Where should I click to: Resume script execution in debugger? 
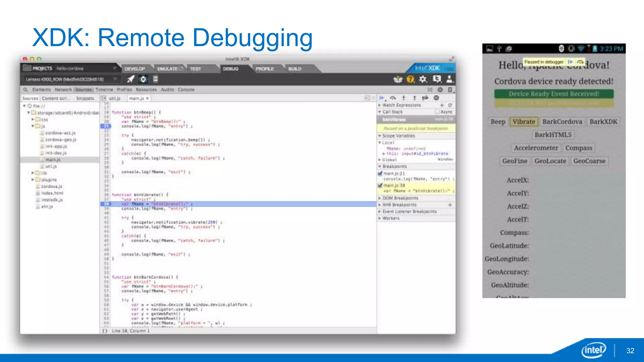[382, 98]
